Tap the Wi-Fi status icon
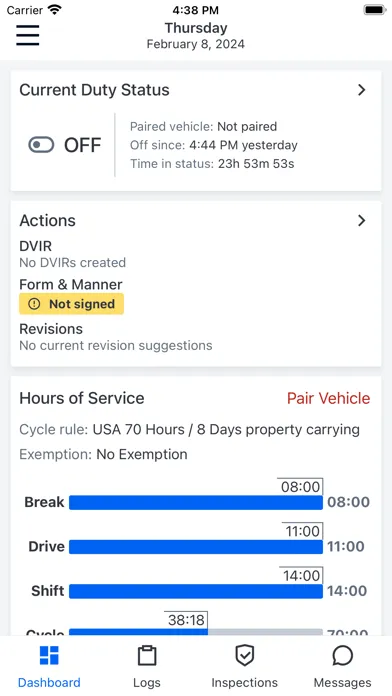 tap(55, 10)
